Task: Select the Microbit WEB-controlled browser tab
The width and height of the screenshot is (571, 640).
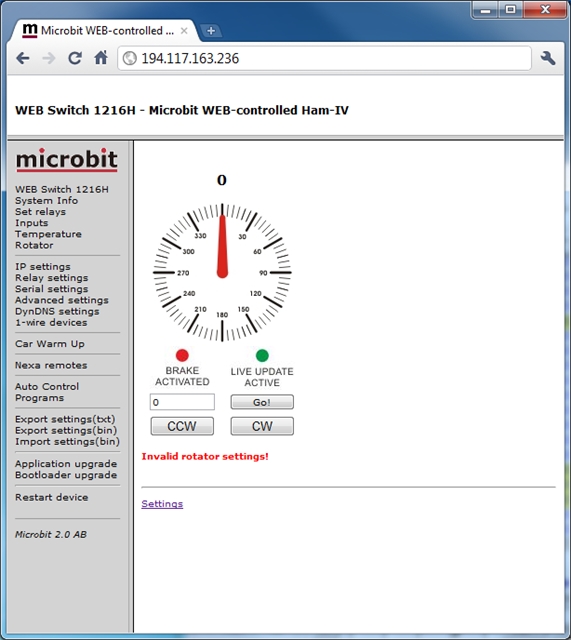Action: coord(105,31)
